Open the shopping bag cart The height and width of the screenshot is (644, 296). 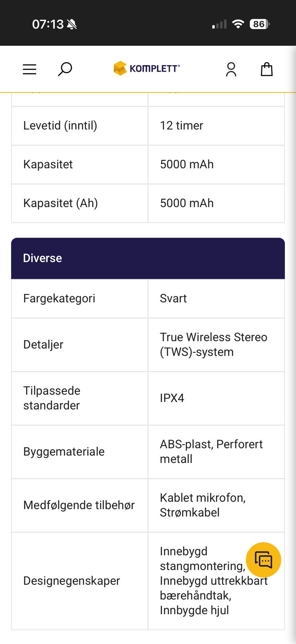(x=267, y=69)
